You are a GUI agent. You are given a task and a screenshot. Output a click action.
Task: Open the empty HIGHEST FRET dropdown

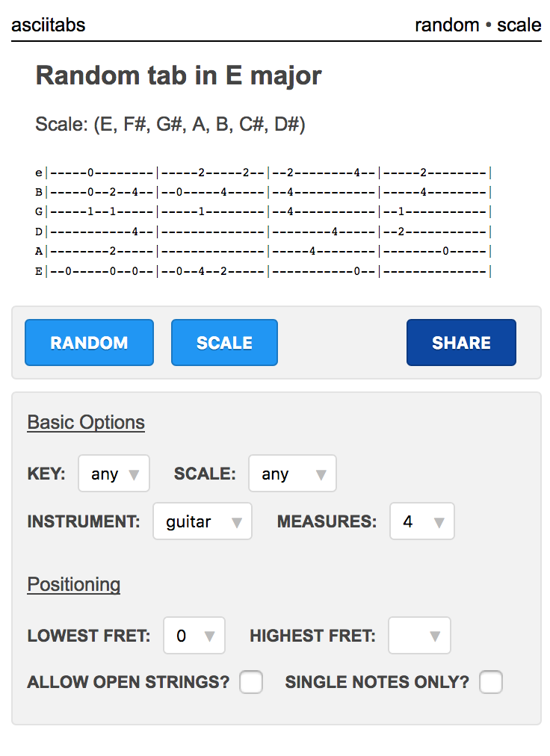point(419,636)
